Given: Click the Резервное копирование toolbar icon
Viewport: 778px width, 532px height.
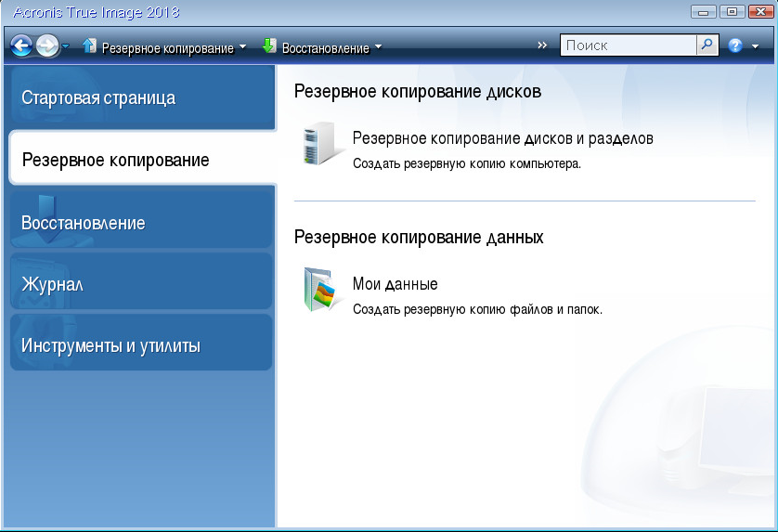Looking at the screenshot, I should [x=89, y=46].
